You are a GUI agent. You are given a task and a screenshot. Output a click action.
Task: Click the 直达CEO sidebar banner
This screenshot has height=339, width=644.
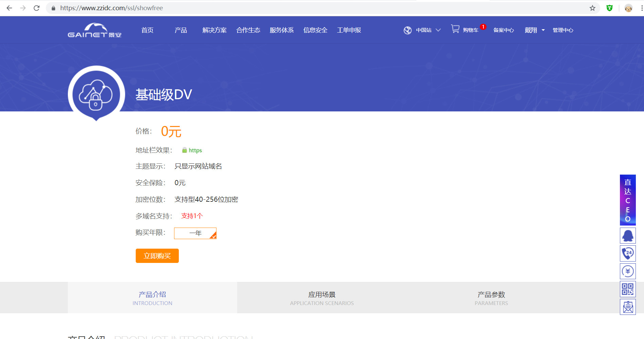627,200
